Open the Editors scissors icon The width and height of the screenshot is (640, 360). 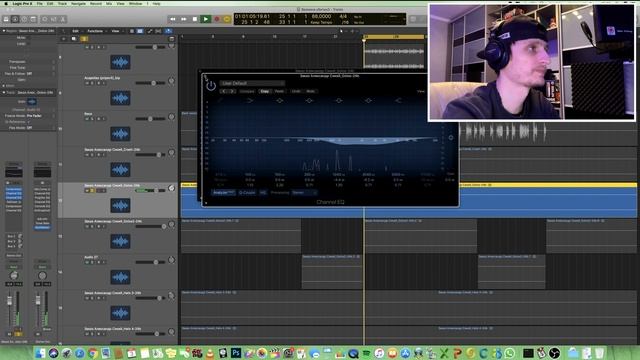[x=63, y=19]
